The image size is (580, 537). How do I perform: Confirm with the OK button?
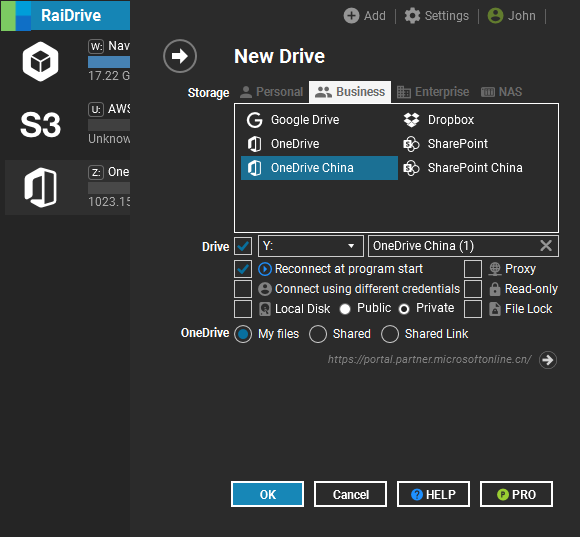point(267,494)
